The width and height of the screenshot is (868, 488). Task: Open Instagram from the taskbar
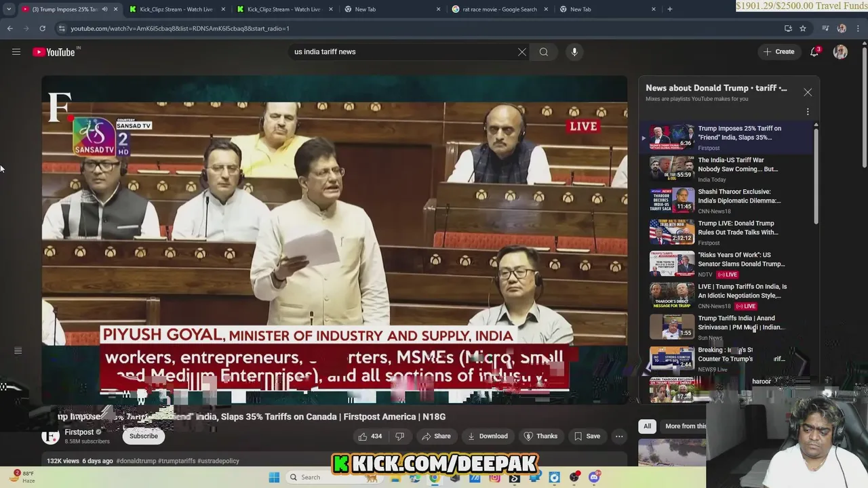click(494, 477)
